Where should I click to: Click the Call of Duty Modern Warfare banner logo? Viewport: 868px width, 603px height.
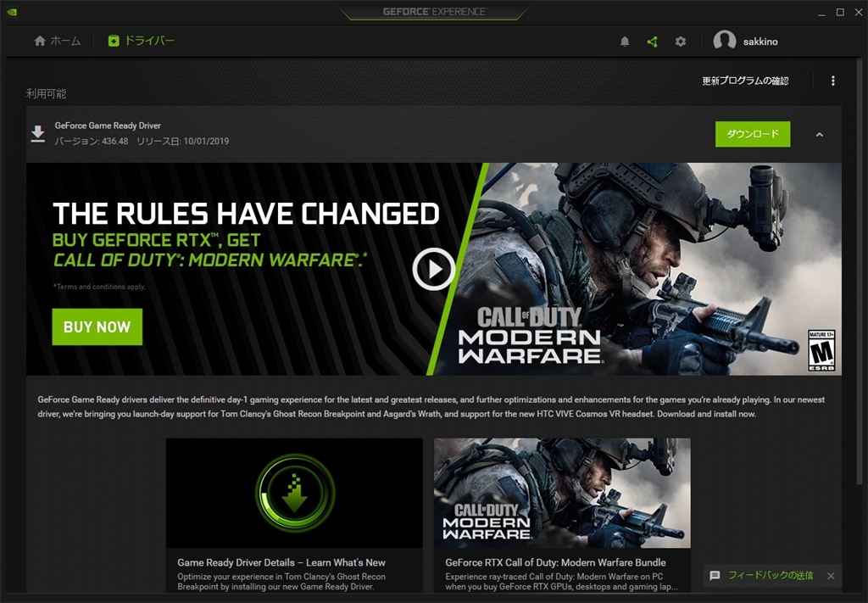click(x=530, y=335)
